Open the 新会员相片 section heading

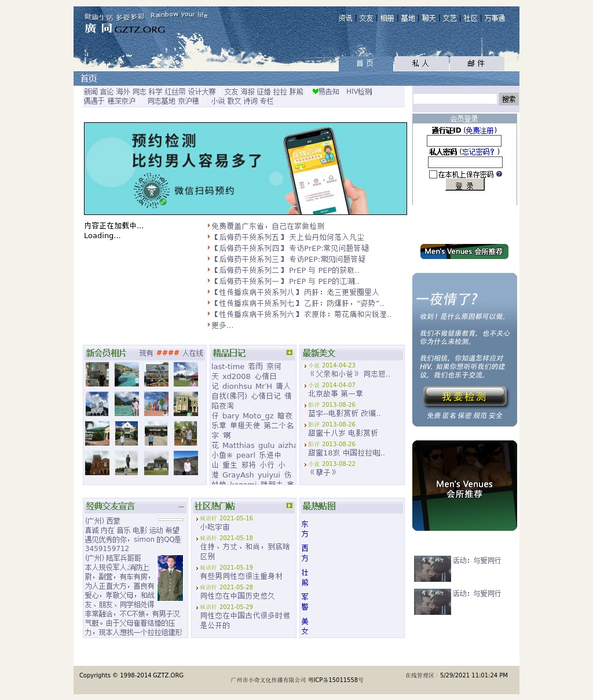(106, 353)
